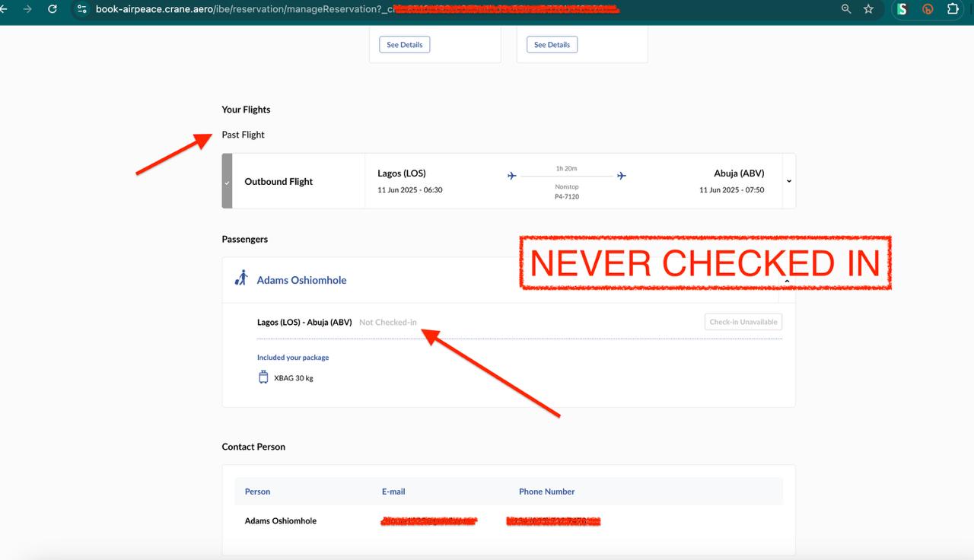Click the XBAG 30 kg luggage icon
Screen dimensions: 974x560
click(263, 377)
